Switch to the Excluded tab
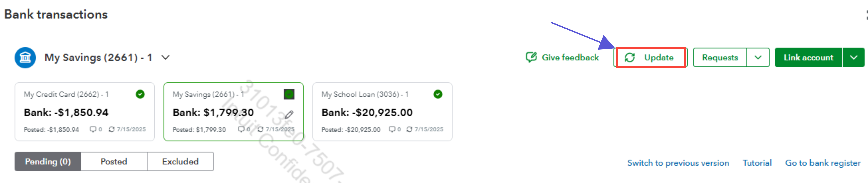Viewport: 868px width, 183px height. (180, 161)
